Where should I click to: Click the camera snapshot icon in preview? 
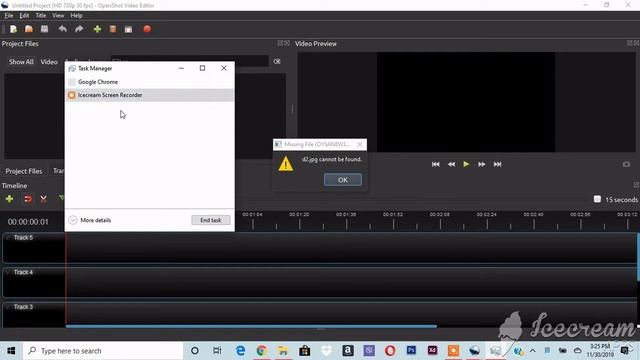[x=626, y=164]
